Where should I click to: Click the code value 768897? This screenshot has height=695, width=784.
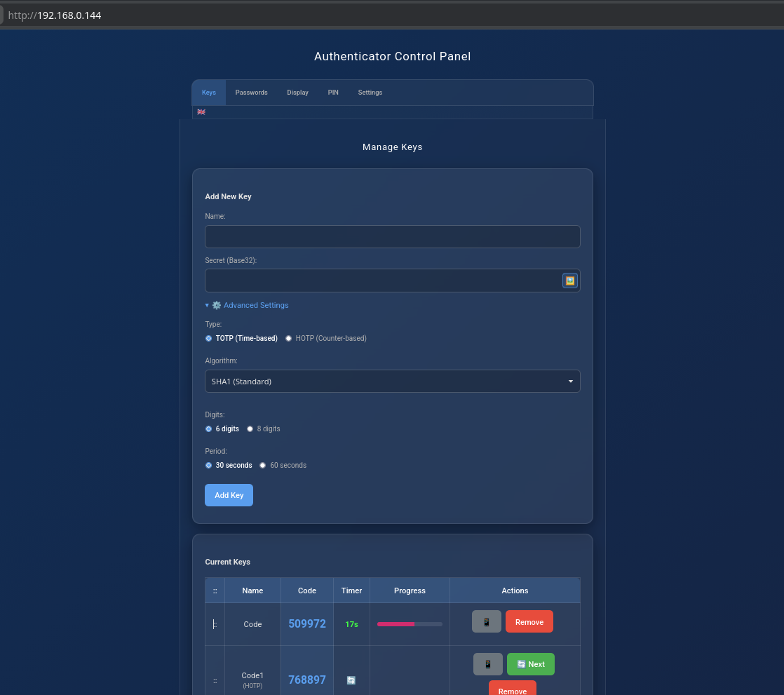[x=307, y=680]
